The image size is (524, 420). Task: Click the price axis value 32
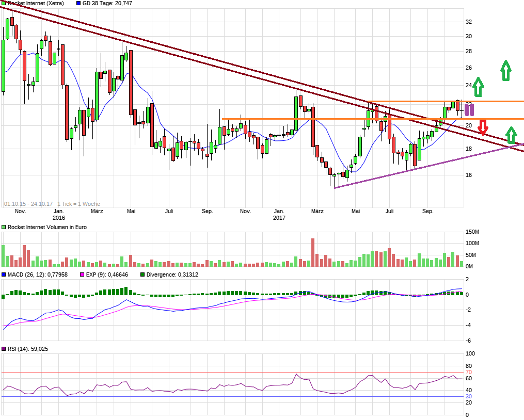click(469, 22)
